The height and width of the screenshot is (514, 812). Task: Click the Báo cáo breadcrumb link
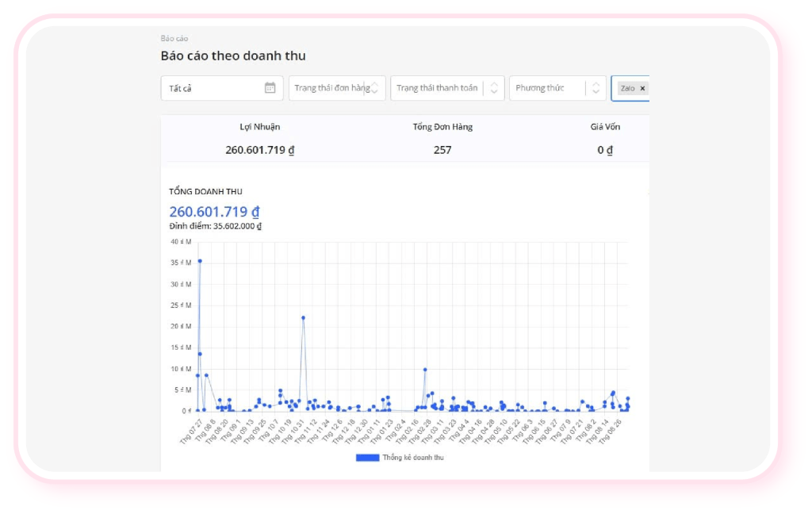tap(174, 39)
